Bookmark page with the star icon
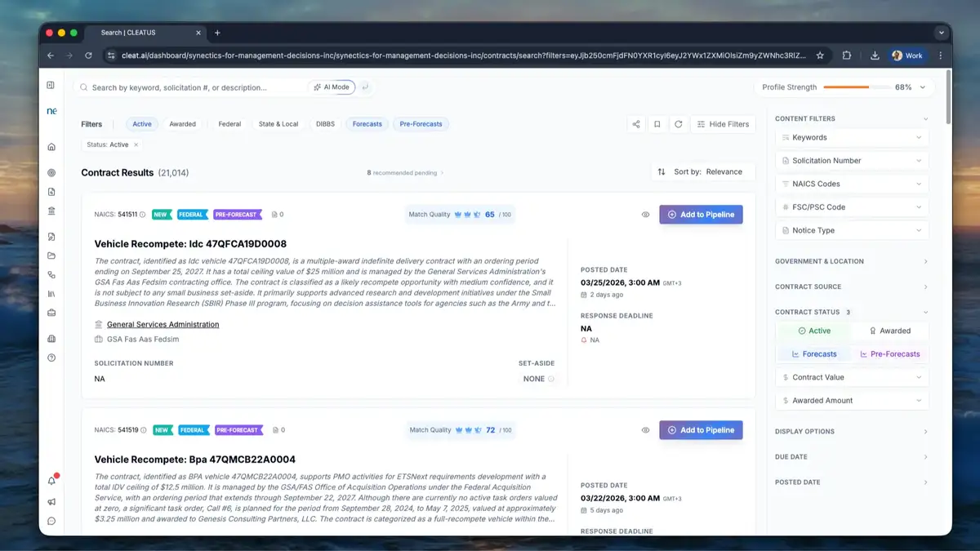 point(820,56)
